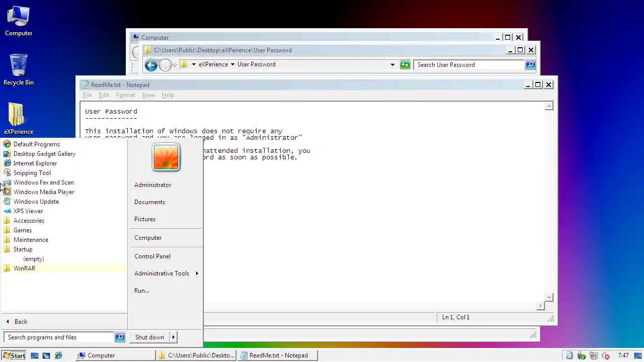The height and width of the screenshot is (362, 644).
Task: Open Windows Fax and Scan
Action: [43, 183]
